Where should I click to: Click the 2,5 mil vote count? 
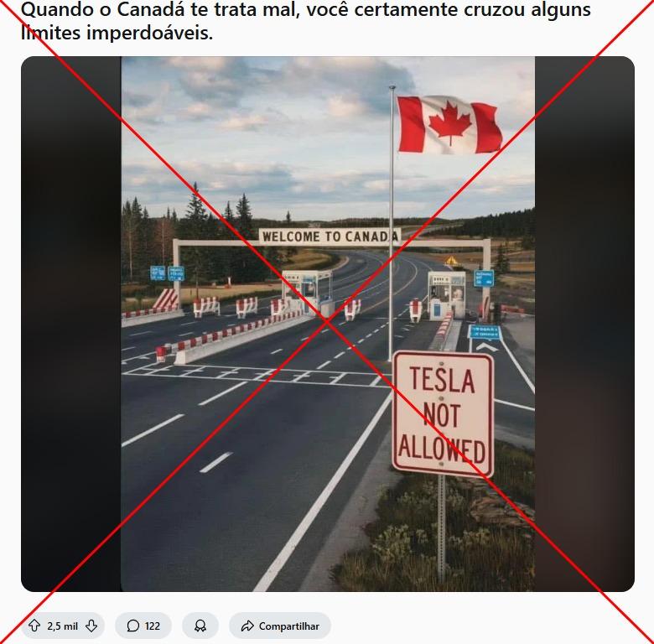click(x=63, y=626)
